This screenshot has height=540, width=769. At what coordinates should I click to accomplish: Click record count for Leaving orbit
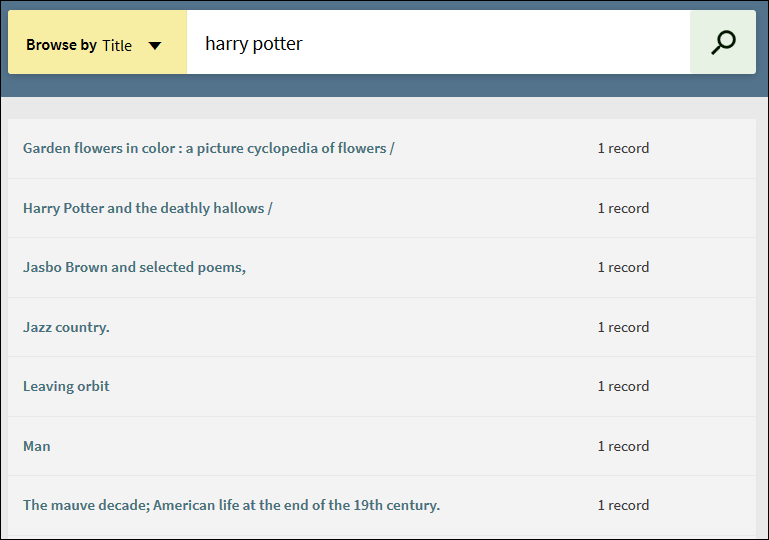(x=623, y=386)
